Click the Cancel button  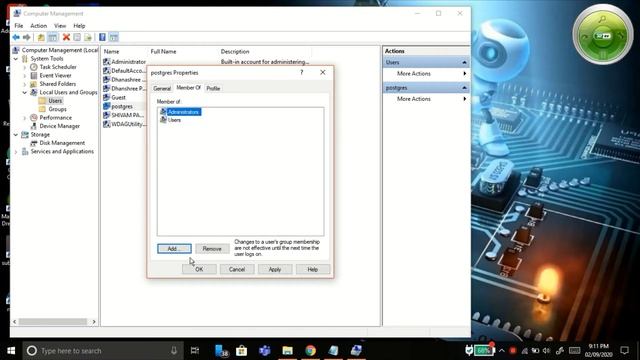point(237,269)
